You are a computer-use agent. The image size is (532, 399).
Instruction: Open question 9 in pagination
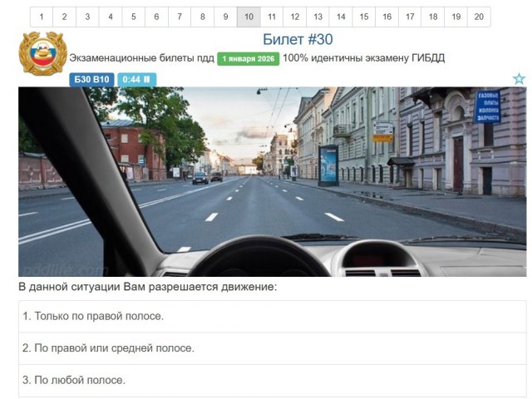coord(225,17)
